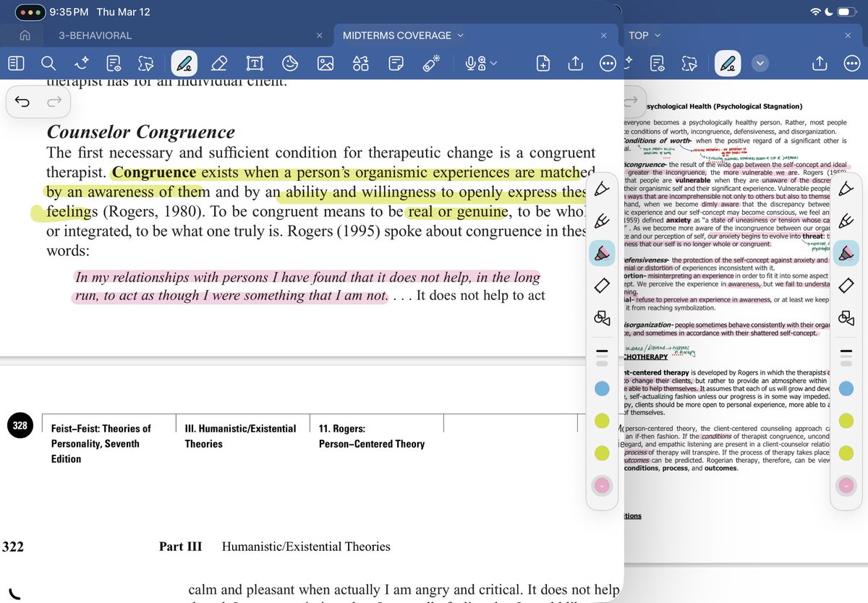Switch to the 3-BEHAVIORAL tab
The height and width of the screenshot is (603, 868).
click(95, 35)
